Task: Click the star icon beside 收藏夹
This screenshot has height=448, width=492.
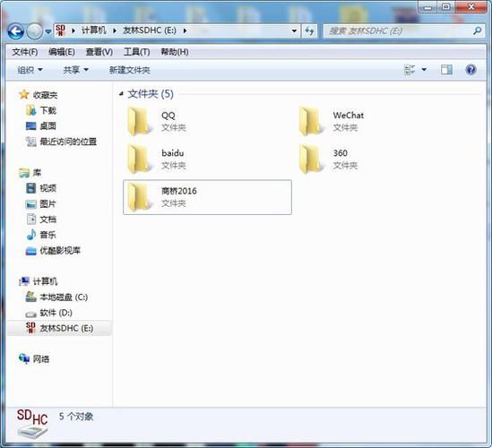Action: point(24,94)
